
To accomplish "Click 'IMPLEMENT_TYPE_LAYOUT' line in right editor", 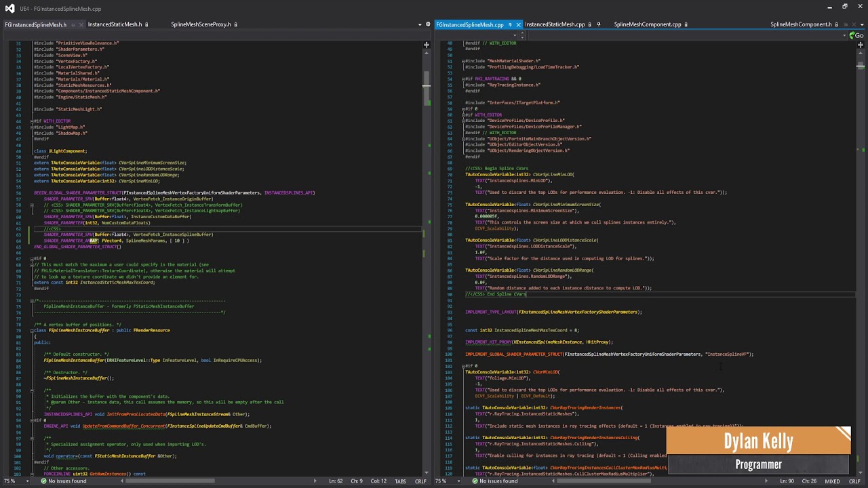I will coord(553,312).
